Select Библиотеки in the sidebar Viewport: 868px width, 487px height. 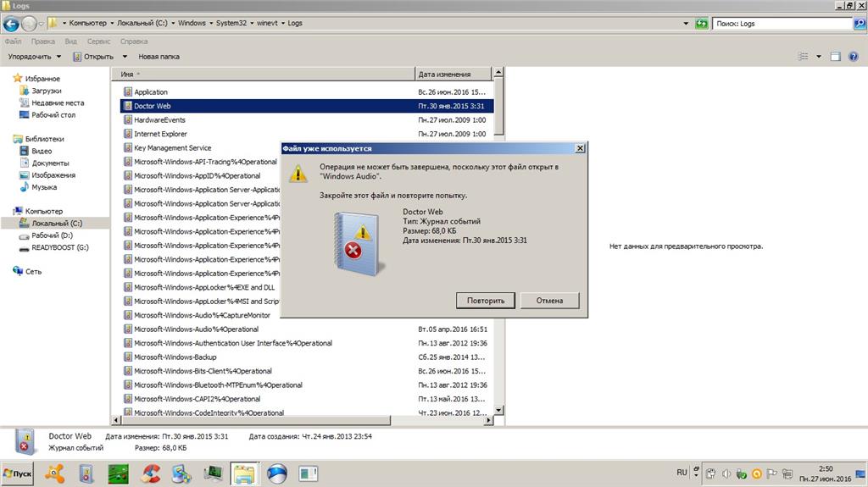[44, 139]
